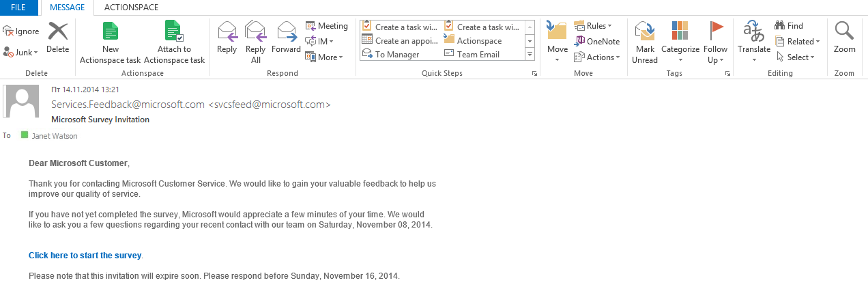Screen dimensions: 868x287
Task: Reply to the email
Action: [227, 38]
